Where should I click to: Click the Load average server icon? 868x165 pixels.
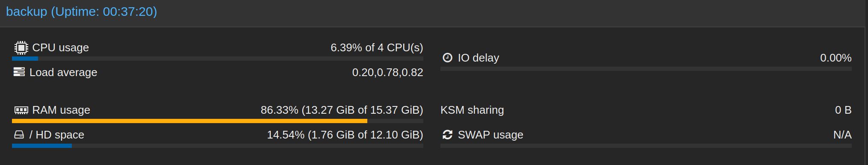point(19,72)
